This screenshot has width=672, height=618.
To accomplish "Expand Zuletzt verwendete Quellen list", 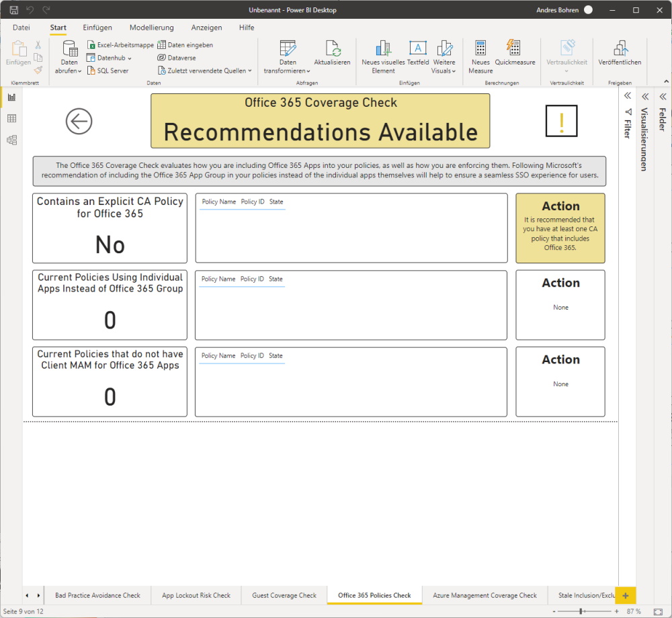I will (x=205, y=71).
